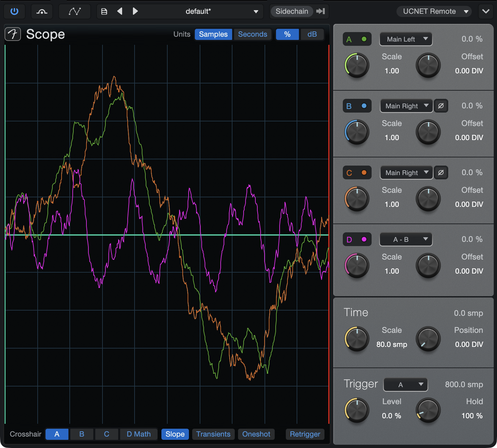Toggle channel B visibility button
The height and width of the screenshot is (448, 497).
pyautogui.click(x=357, y=106)
